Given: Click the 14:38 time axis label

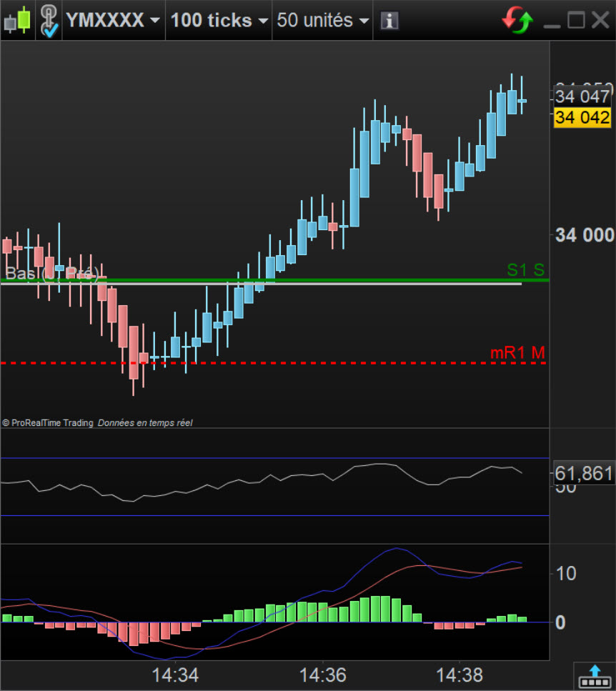Looking at the screenshot, I should (x=459, y=675).
